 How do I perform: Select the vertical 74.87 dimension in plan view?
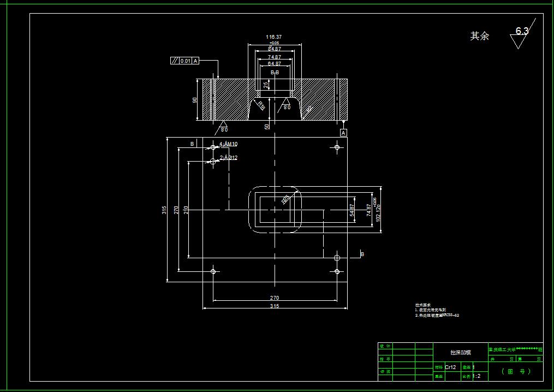coord(369,210)
